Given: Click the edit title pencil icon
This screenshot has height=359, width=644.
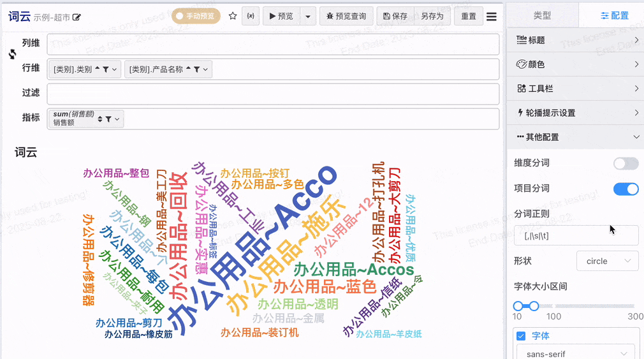Looking at the screenshot, I should point(77,17).
